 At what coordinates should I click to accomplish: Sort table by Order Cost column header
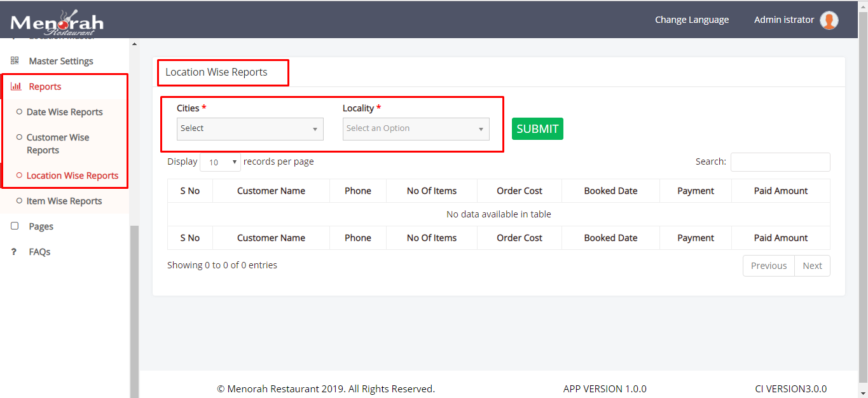pos(519,191)
